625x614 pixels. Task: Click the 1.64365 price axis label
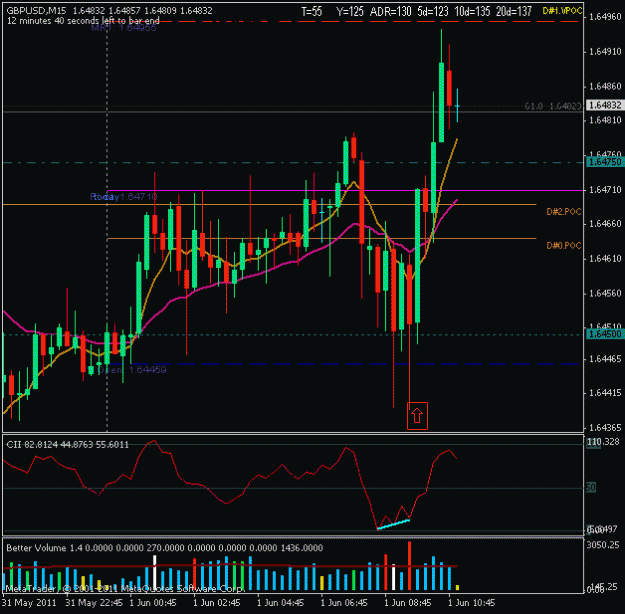(605, 427)
